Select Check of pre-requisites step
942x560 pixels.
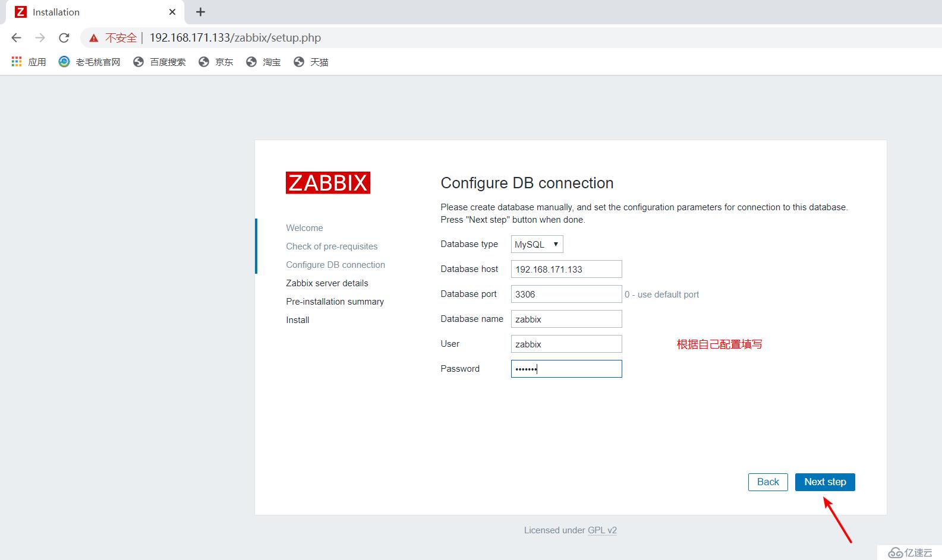[x=332, y=246]
